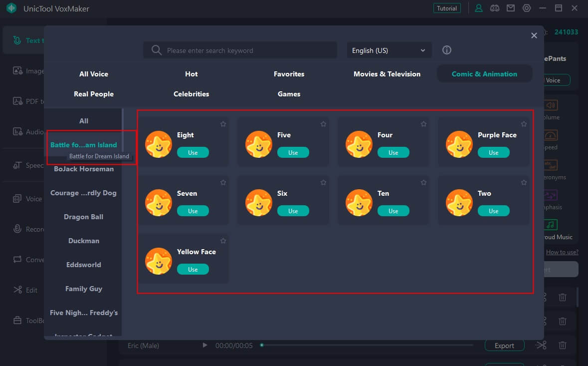This screenshot has height=366, width=588.
Task: Select the Family Guy category
Action: [84, 289]
